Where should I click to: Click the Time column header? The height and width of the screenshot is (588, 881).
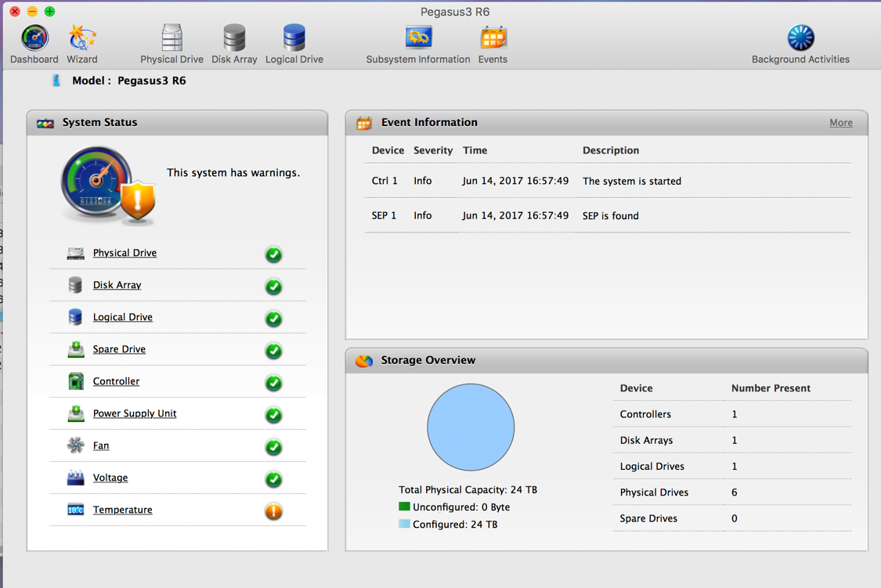475,150
